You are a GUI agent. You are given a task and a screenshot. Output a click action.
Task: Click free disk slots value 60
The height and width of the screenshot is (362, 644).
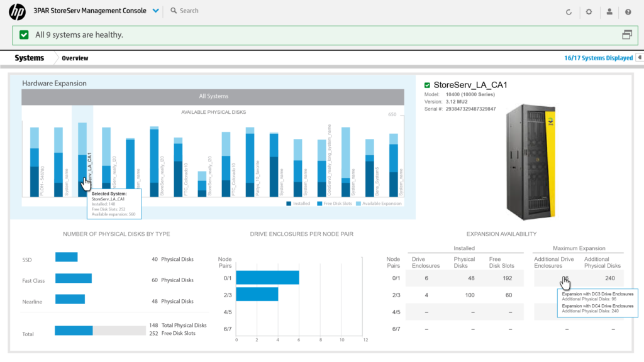(508, 295)
